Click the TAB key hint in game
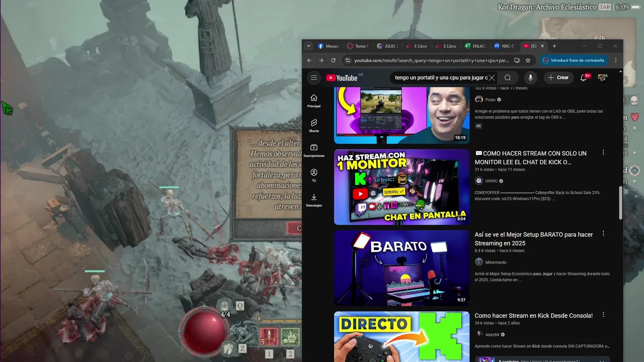This screenshot has width=644, height=362. [x=605, y=7]
